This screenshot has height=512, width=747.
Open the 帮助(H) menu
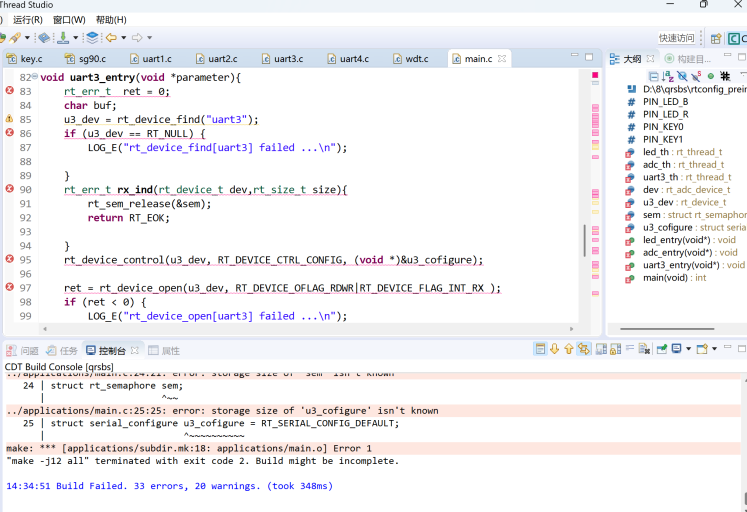pyautogui.click(x=111, y=20)
